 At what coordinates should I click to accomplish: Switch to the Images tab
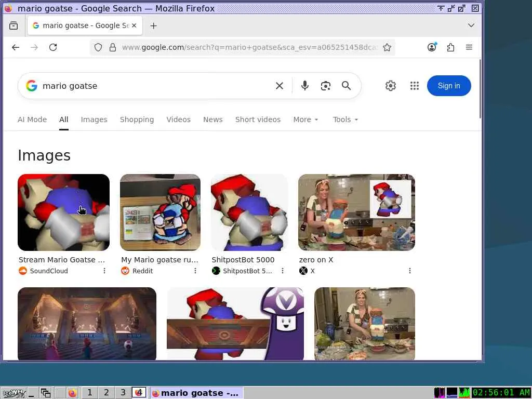coord(94,119)
